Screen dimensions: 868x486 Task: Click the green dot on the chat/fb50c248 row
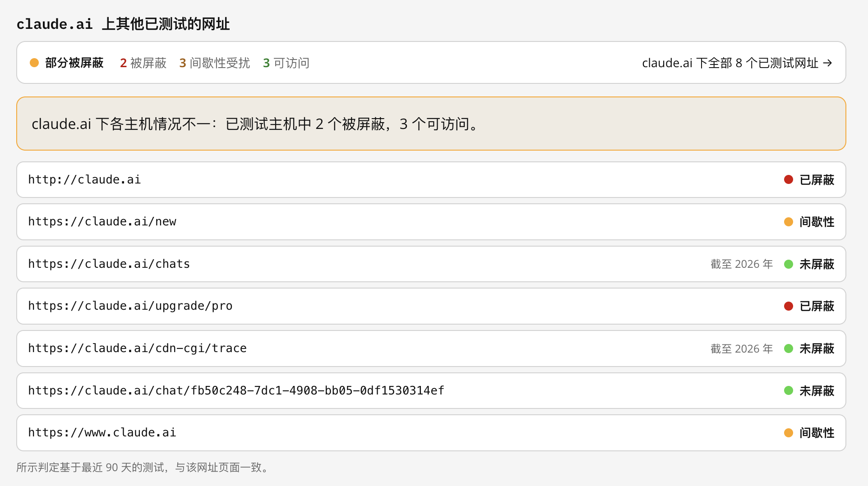click(789, 391)
